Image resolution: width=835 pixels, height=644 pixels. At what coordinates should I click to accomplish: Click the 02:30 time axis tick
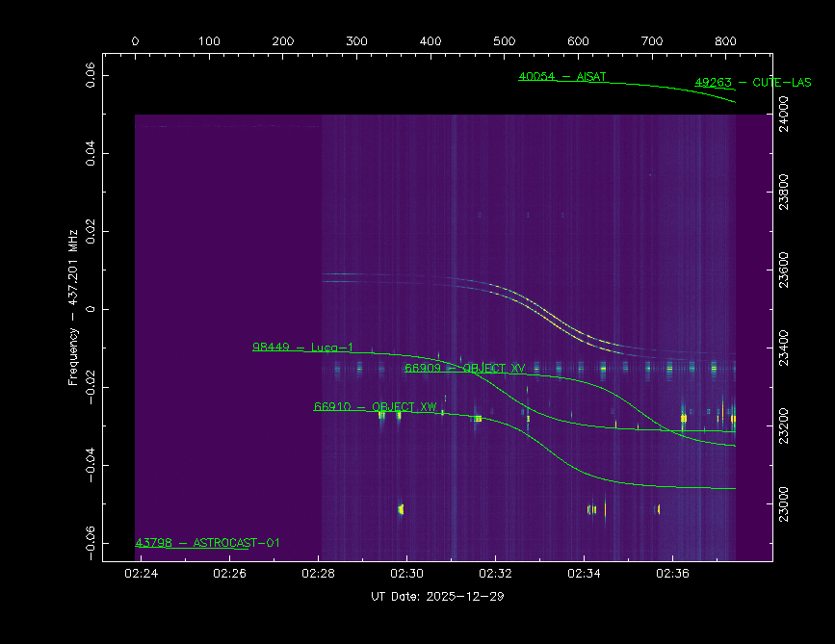point(406,574)
